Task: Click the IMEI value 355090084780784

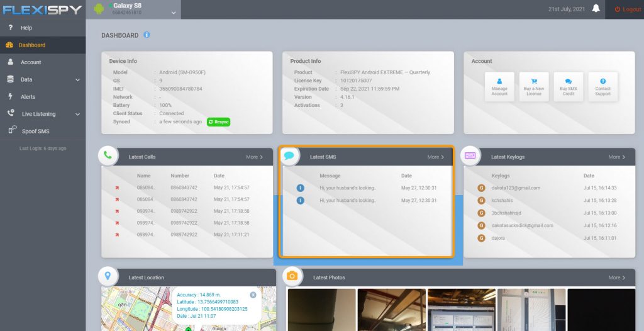Action: [180, 89]
